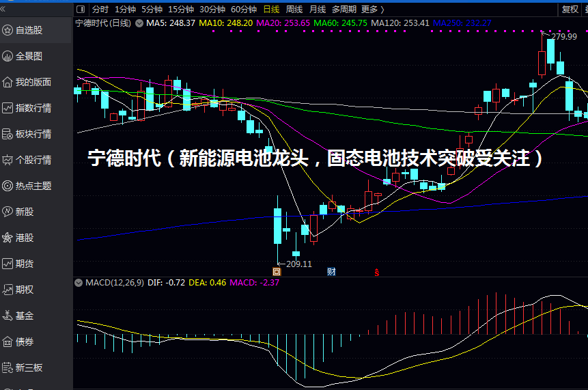The height and width of the screenshot is (390, 588).
Task: Click the blue MA250: 232.27 label
Action: pyautogui.click(x=462, y=23)
